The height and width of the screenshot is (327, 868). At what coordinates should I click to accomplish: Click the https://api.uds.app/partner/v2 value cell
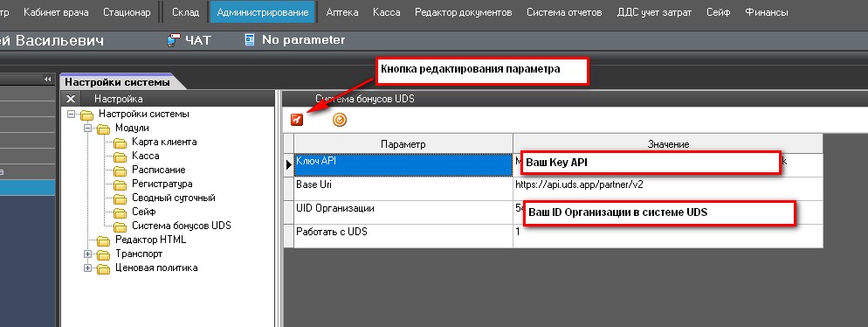tap(668, 189)
